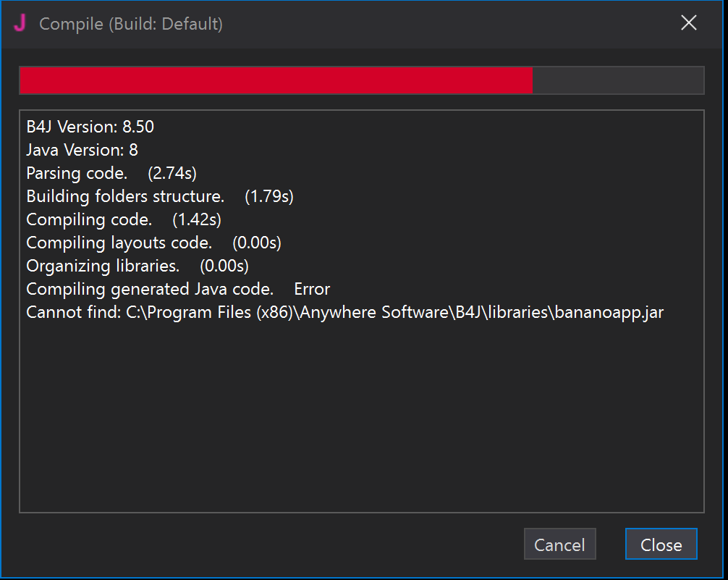Close the Compile dialog with X
This screenshot has height=580, width=728.
(x=689, y=23)
